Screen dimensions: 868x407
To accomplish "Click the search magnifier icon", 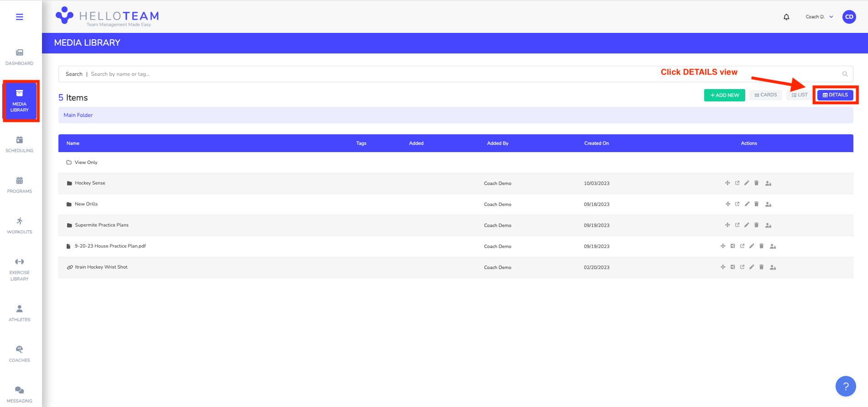I will (845, 74).
